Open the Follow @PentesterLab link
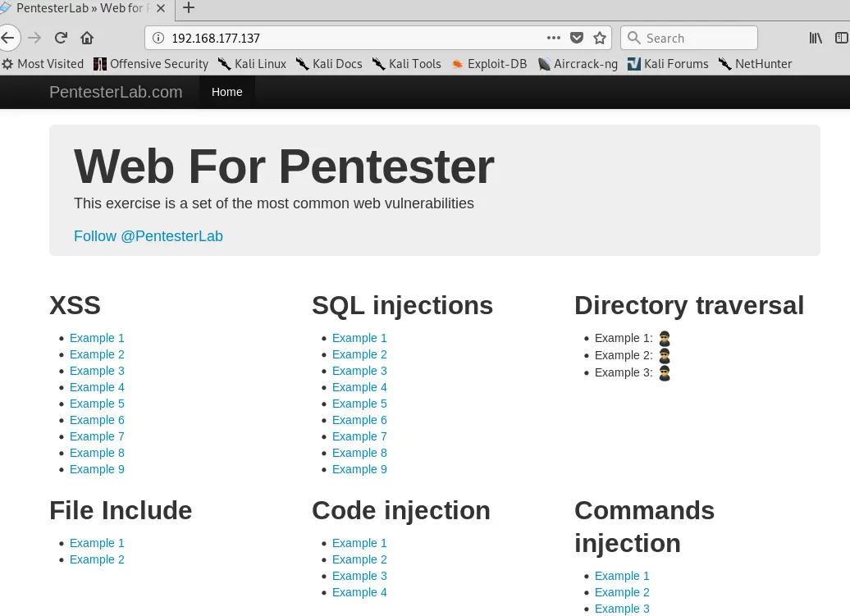 149,236
